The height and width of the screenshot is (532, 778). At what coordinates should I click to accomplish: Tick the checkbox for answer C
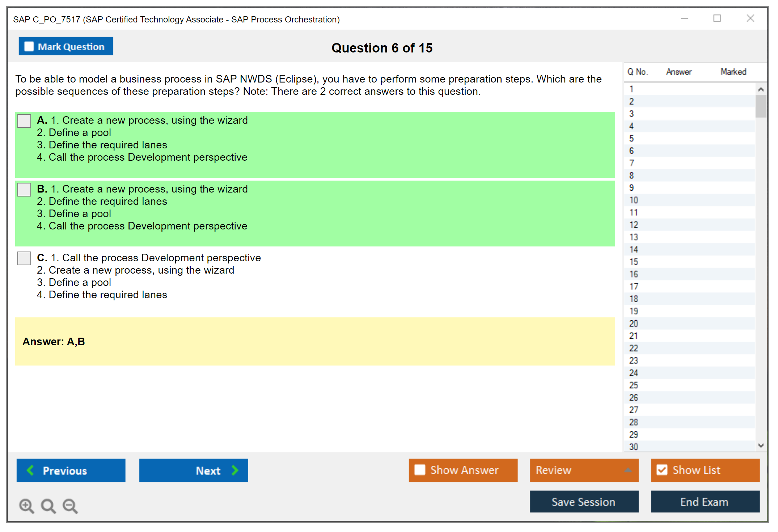point(24,258)
